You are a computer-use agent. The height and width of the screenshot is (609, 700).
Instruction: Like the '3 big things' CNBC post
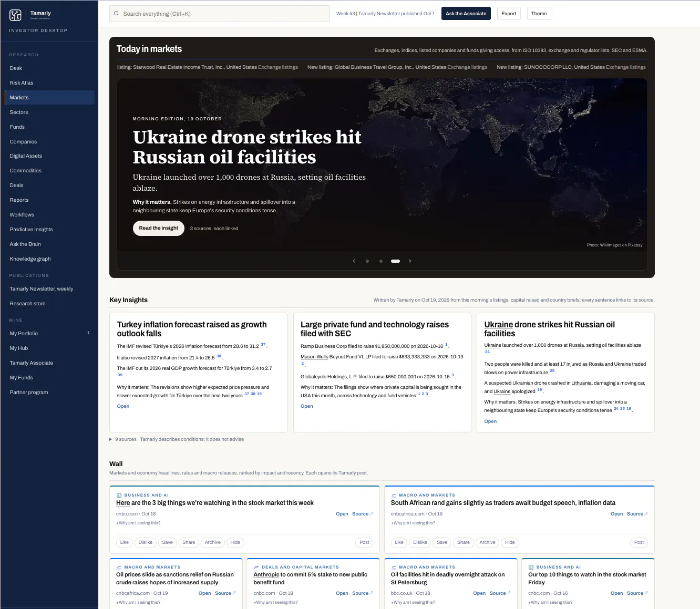(125, 542)
